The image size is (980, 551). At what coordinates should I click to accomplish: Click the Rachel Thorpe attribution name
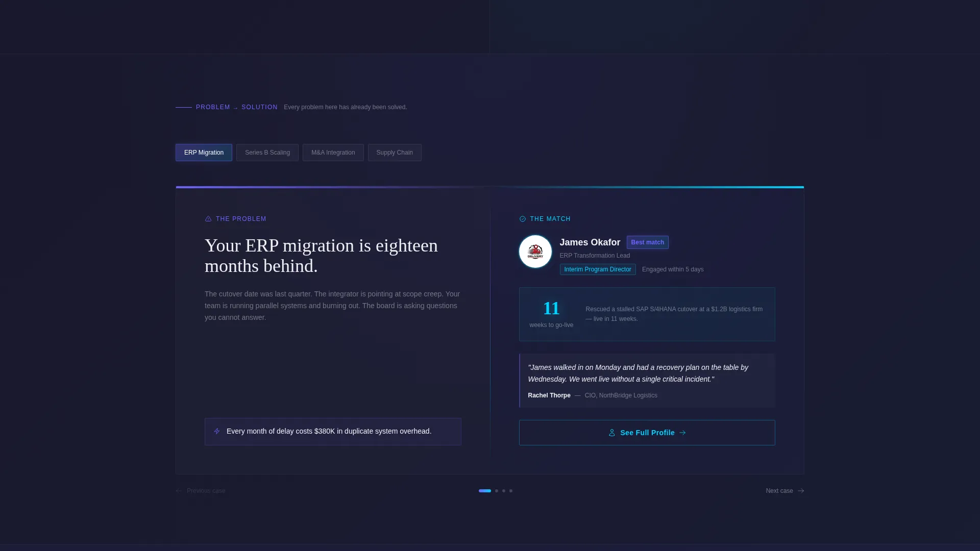tap(549, 395)
